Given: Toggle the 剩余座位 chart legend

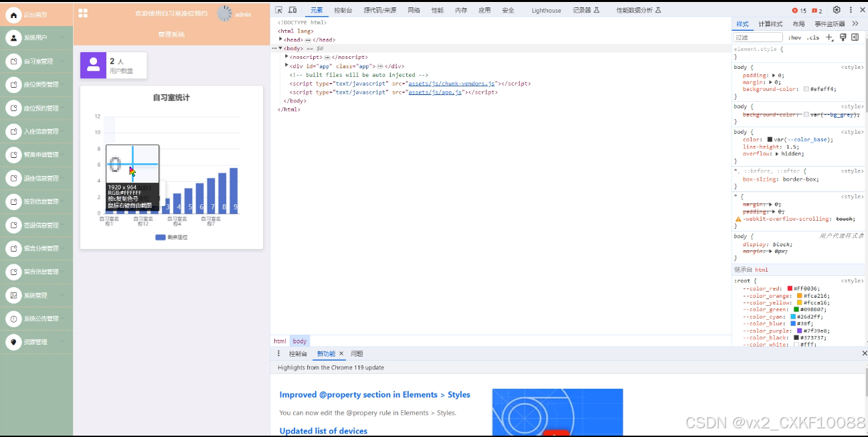Looking at the screenshot, I should [x=171, y=237].
